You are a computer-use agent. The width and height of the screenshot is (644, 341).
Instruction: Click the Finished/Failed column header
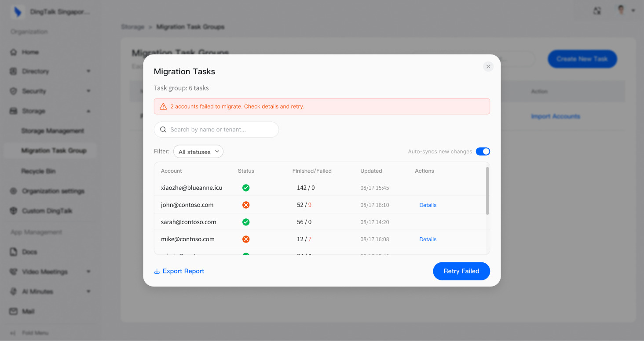[x=312, y=171]
